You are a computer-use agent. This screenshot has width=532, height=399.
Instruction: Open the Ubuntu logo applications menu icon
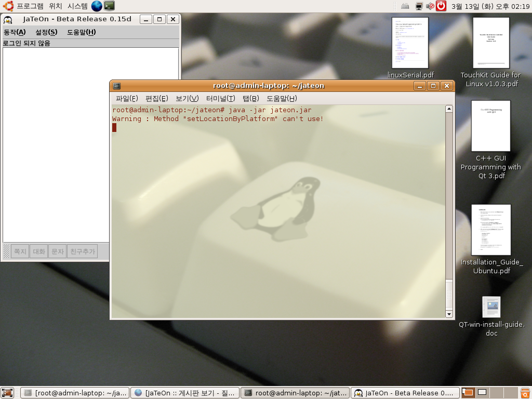click(x=8, y=6)
